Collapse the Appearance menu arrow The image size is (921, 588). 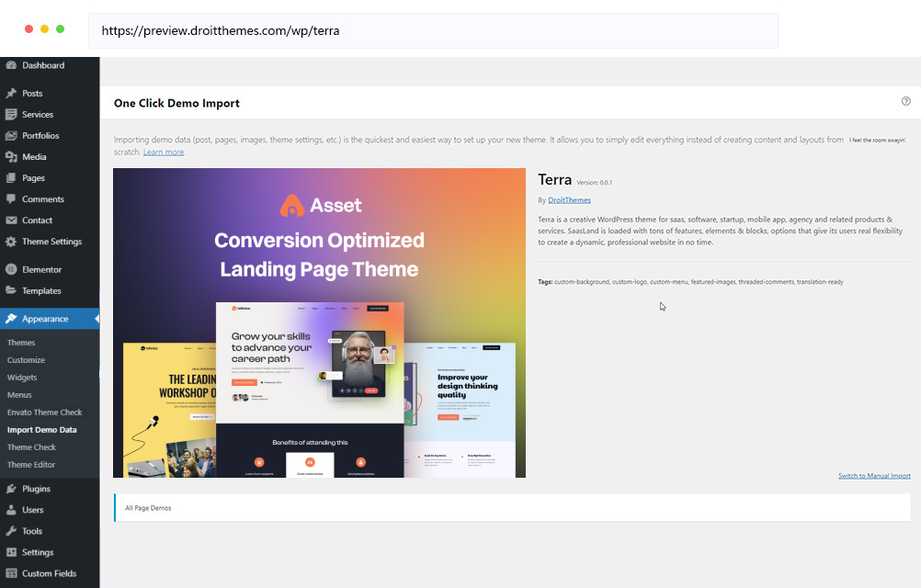pos(97,319)
